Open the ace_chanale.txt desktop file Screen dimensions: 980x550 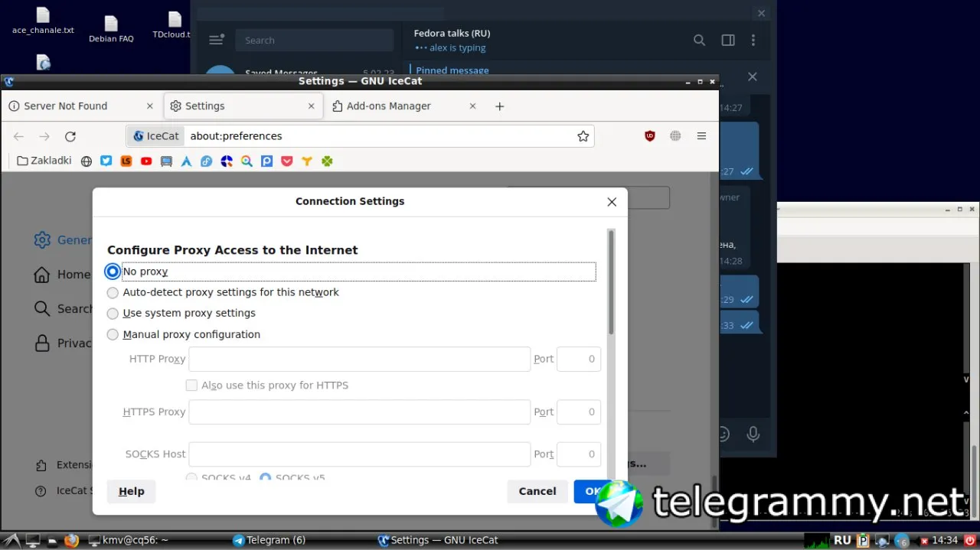[x=43, y=21]
